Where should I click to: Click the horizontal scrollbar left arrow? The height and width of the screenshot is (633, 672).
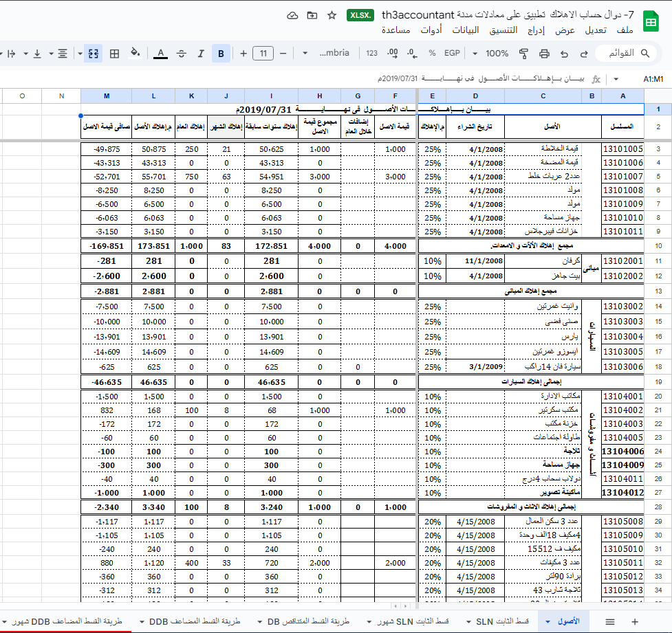pos(395,606)
